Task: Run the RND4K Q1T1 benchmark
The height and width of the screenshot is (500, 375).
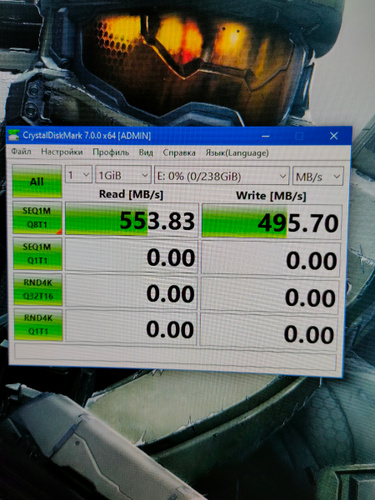Action: pyautogui.click(x=38, y=325)
